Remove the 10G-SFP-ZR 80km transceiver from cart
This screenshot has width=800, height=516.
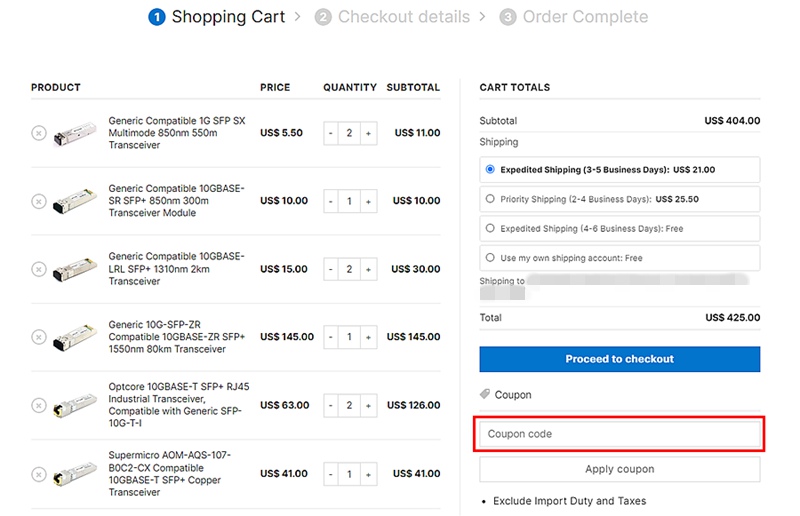39,337
